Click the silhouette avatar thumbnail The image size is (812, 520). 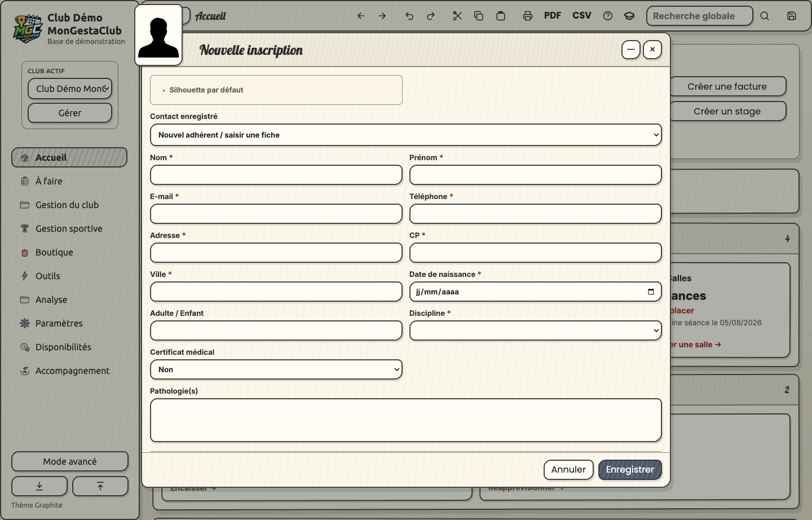tap(158, 35)
